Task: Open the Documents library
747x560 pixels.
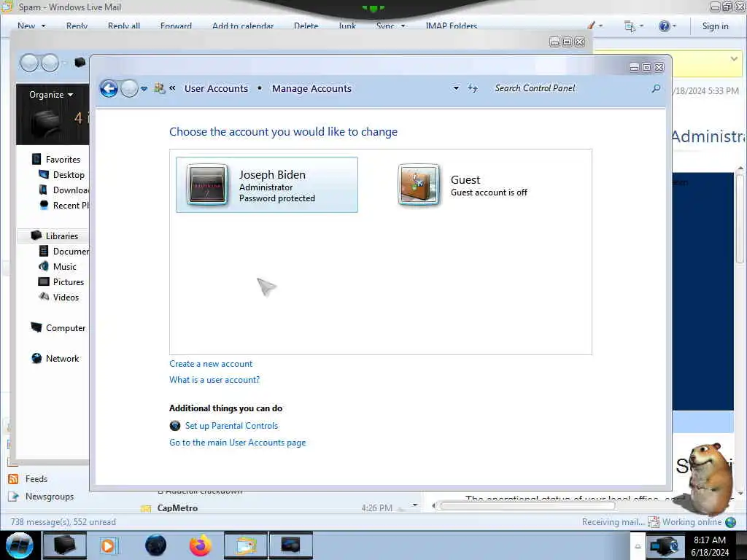Action: (x=71, y=251)
